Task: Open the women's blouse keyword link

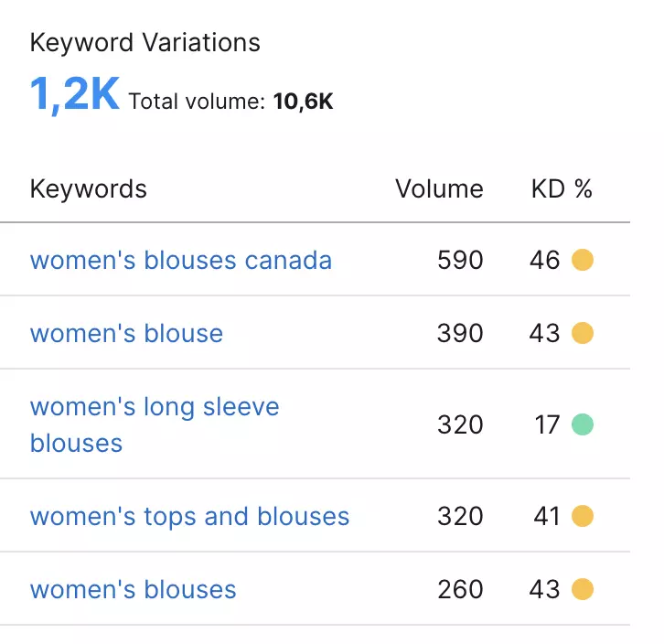Action: pos(126,334)
